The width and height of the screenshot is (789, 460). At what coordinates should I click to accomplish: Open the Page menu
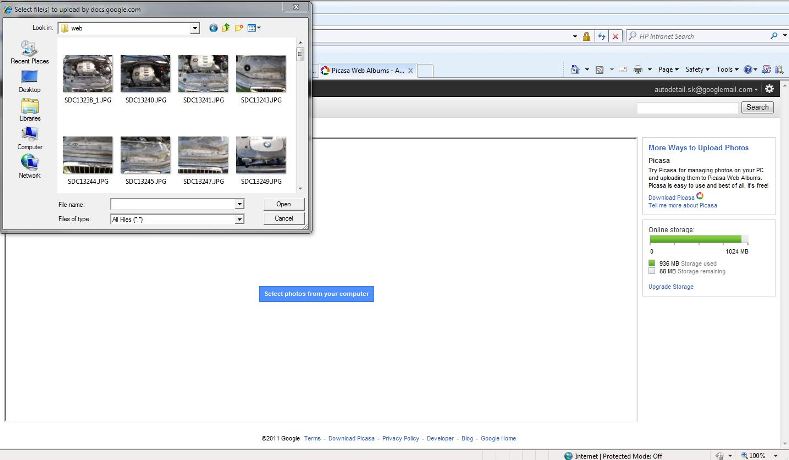pyautogui.click(x=669, y=69)
